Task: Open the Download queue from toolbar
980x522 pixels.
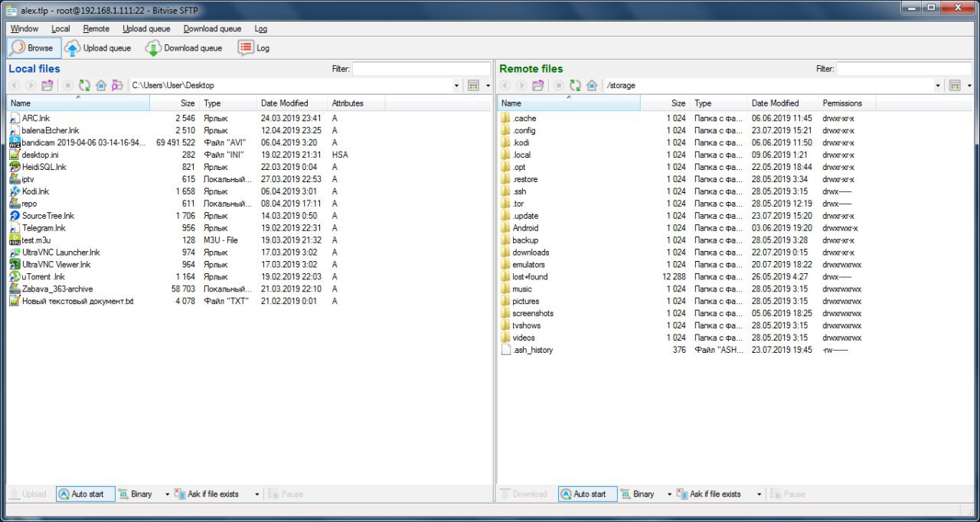Action: coord(184,47)
